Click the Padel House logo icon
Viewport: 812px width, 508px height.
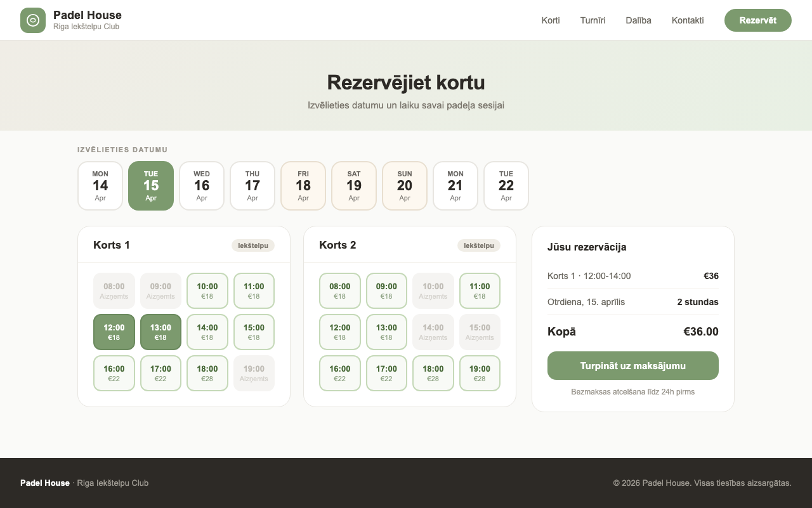[33, 20]
